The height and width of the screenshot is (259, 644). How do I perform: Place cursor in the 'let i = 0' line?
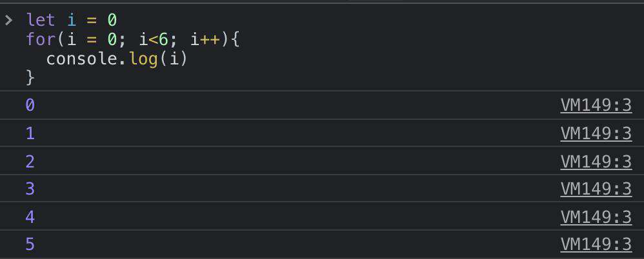click(x=72, y=20)
